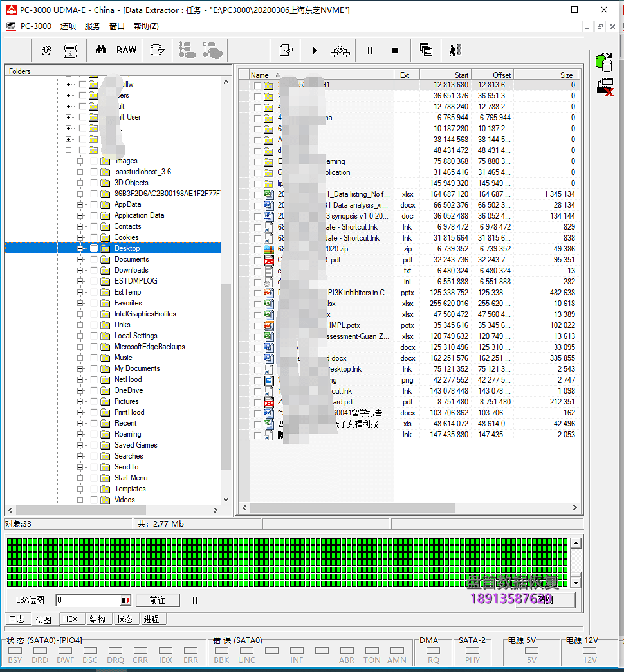Screen dimensions: 624x672
Task: Click the stop square button in toolbar
Action: coord(396,51)
